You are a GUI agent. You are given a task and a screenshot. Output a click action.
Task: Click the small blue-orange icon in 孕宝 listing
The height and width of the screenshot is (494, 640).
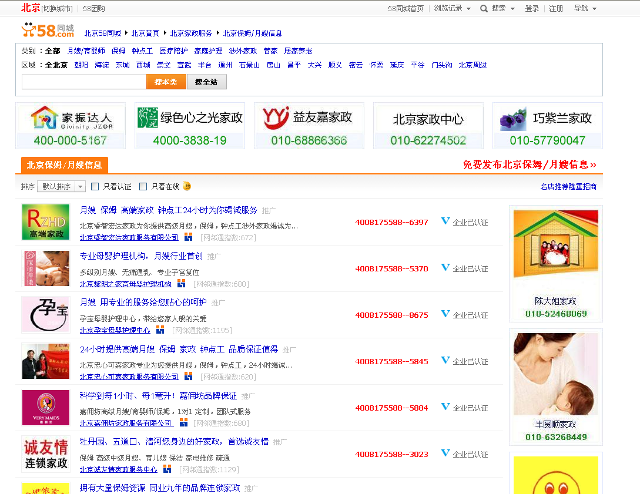[160, 329]
